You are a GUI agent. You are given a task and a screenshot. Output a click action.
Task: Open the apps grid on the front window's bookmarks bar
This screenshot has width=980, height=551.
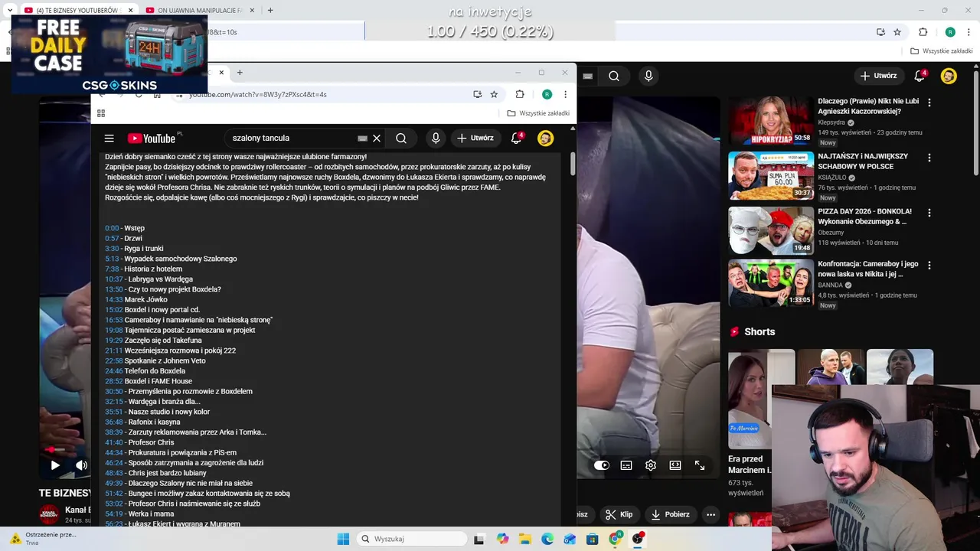pos(100,113)
